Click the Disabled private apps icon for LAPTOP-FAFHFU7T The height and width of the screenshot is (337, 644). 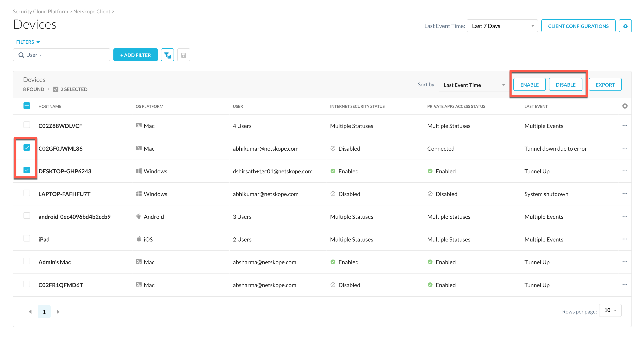click(x=430, y=194)
